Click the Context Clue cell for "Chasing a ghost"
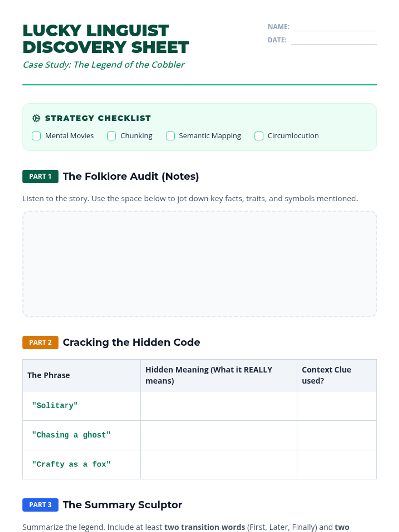This screenshot has height=532, width=399. coord(337,435)
